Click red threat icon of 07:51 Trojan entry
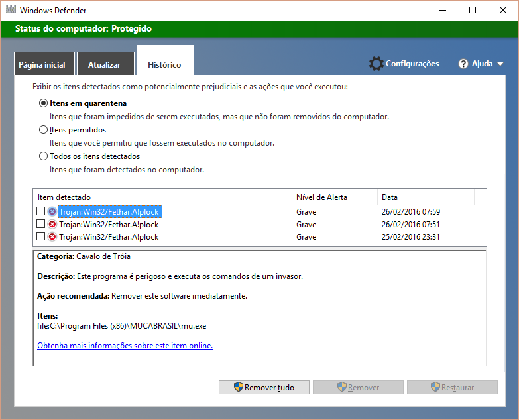 coord(52,224)
